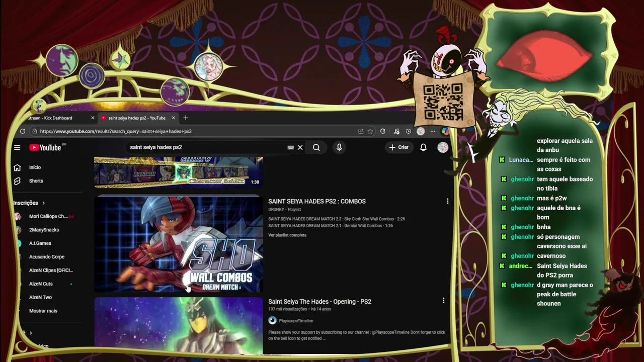Click the QR code on stream overlay

(x=443, y=102)
